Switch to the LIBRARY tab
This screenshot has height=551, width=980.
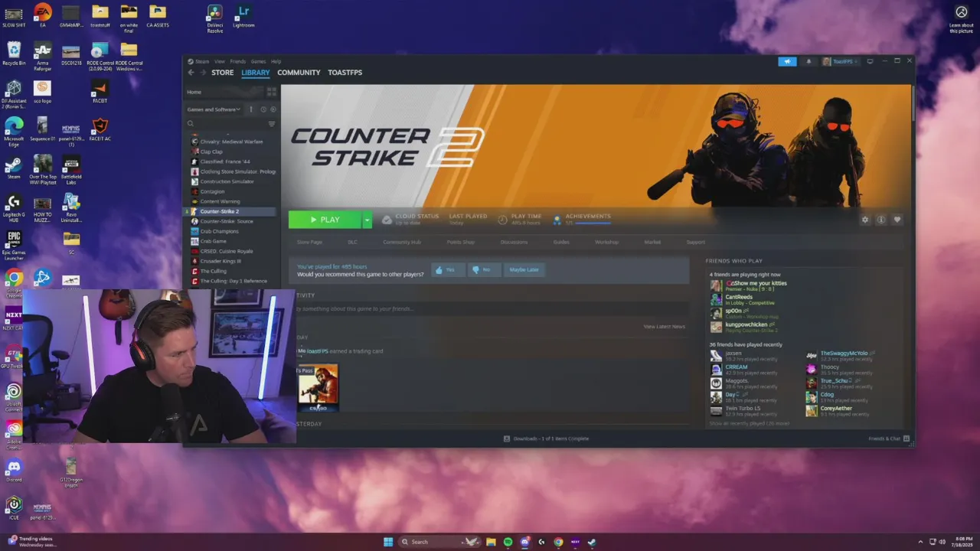click(x=255, y=73)
